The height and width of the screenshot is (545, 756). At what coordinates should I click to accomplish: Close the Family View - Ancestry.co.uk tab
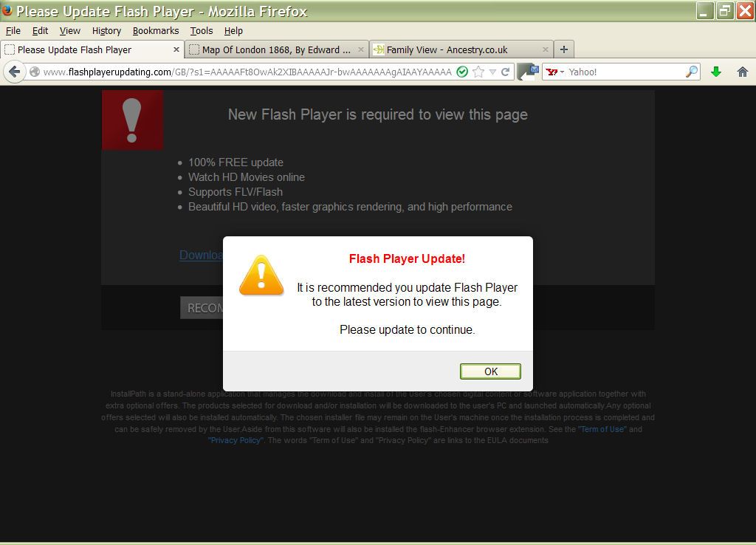[546, 49]
